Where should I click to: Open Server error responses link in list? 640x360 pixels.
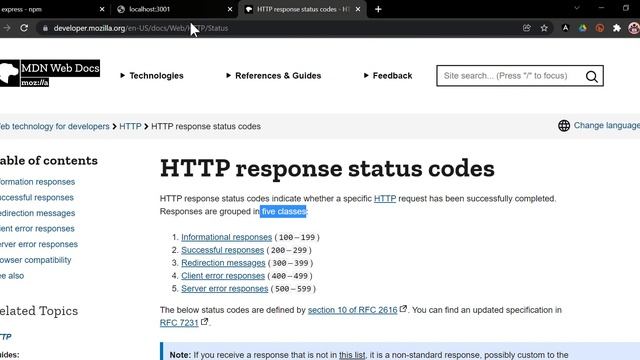(224, 289)
